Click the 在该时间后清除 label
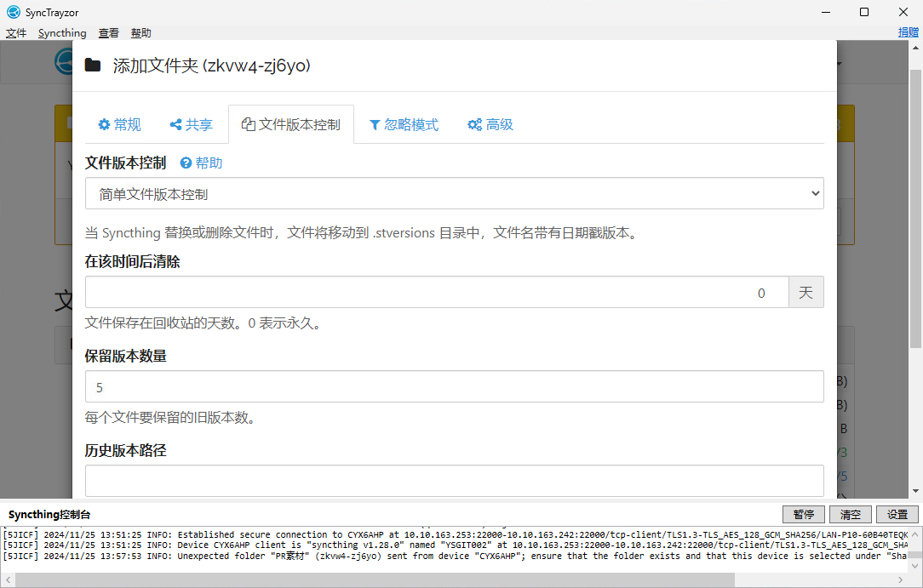923x588 pixels. [x=133, y=261]
